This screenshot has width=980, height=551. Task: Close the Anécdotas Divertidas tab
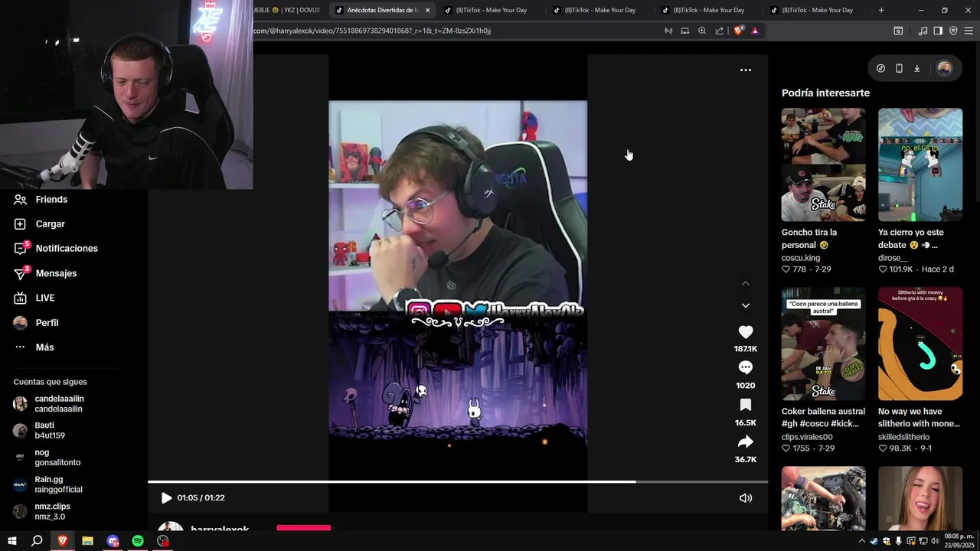click(427, 10)
